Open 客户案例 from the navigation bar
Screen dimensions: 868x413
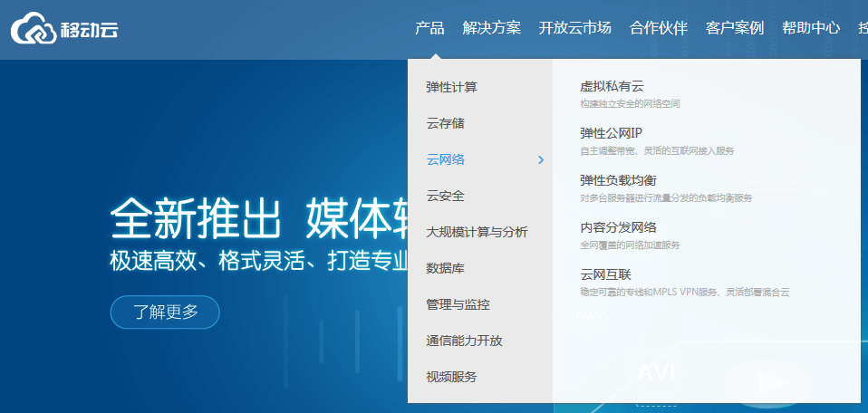(735, 28)
